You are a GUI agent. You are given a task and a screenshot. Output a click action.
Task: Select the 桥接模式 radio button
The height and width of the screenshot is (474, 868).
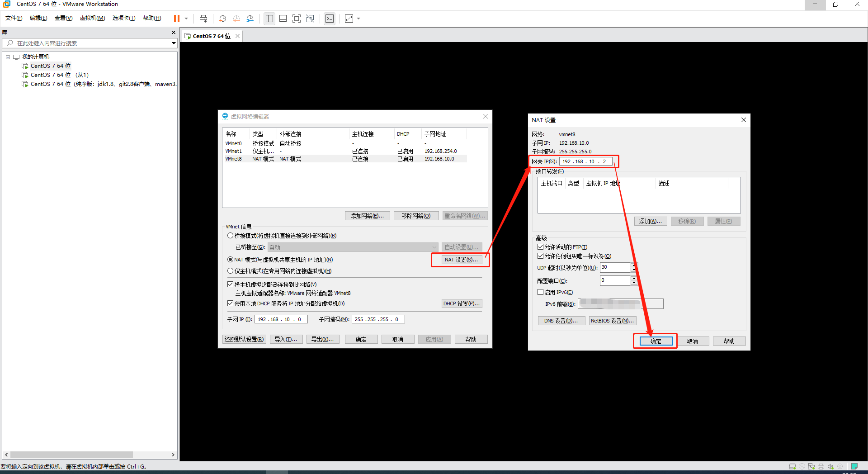(230, 236)
